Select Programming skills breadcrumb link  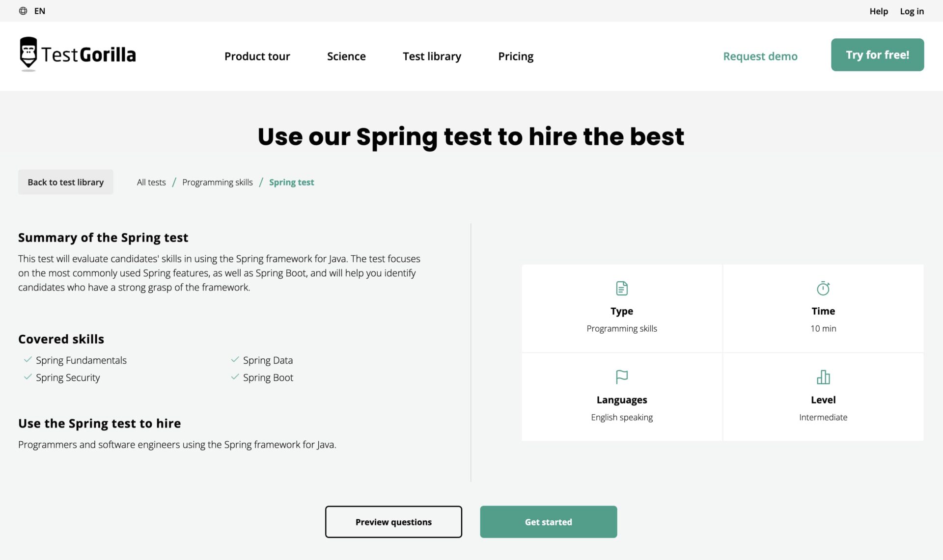(217, 182)
